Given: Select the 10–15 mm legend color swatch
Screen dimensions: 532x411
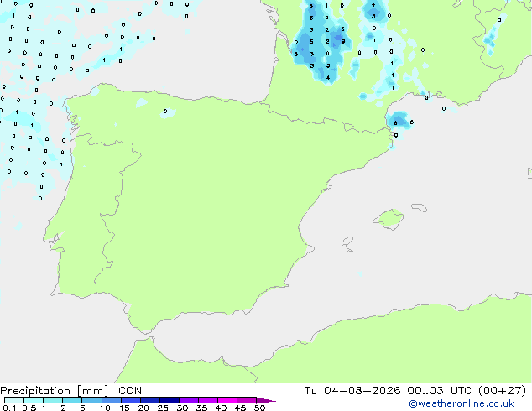Looking at the screenshot, I should click(111, 400).
